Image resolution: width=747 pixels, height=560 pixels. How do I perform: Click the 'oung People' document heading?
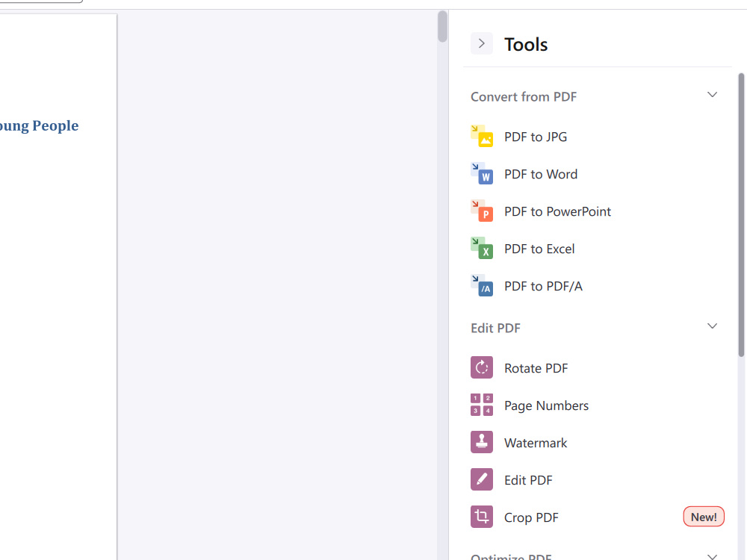[x=39, y=125]
